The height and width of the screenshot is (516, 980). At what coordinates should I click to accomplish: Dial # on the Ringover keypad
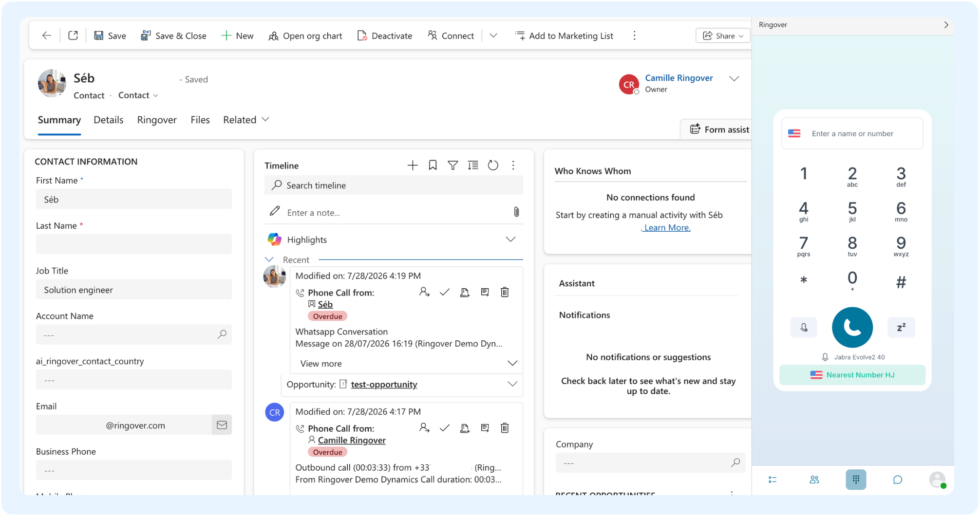coord(901,281)
